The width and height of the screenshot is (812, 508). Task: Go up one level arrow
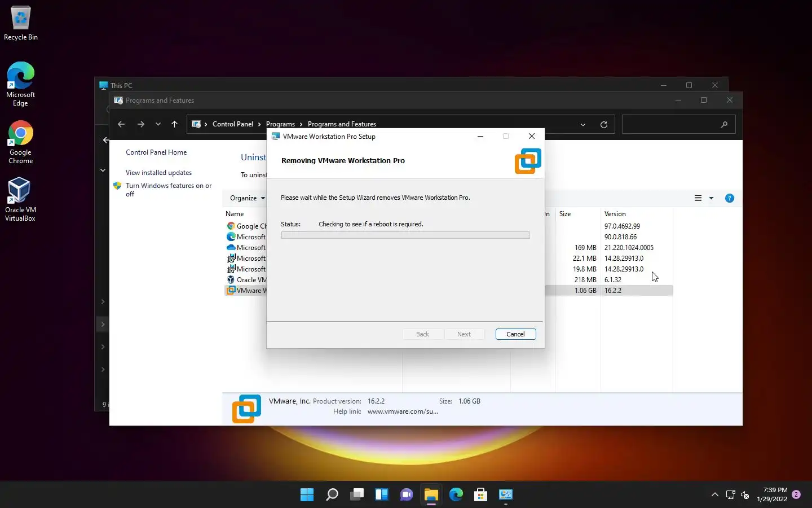(174, 124)
